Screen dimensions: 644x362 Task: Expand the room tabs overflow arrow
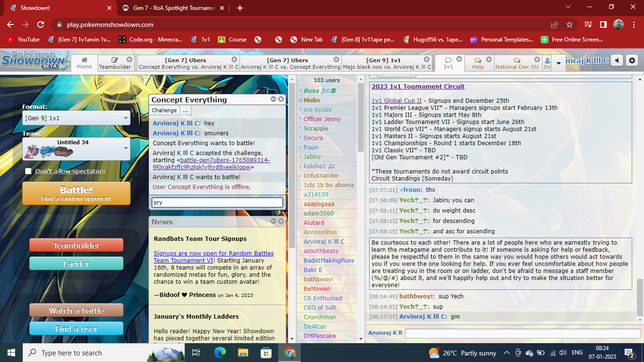pos(559,63)
